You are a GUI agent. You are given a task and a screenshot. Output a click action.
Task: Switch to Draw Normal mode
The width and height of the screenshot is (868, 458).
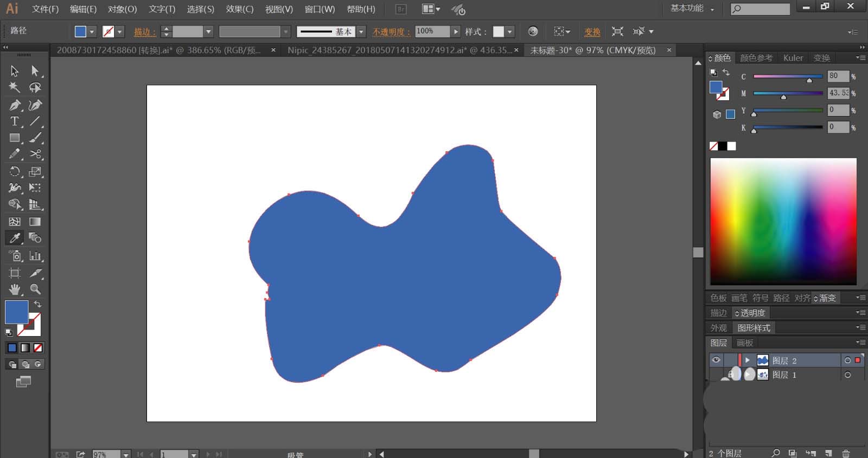[12, 364]
